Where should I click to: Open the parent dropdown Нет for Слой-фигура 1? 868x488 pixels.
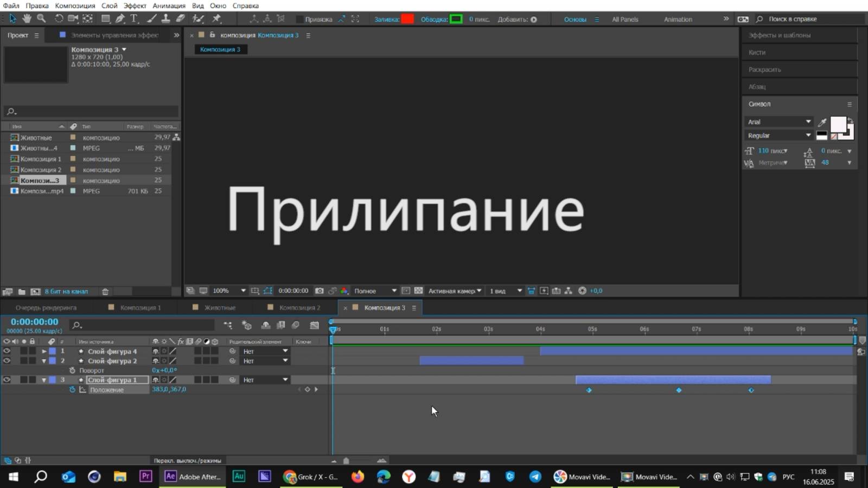[x=265, y=380]
